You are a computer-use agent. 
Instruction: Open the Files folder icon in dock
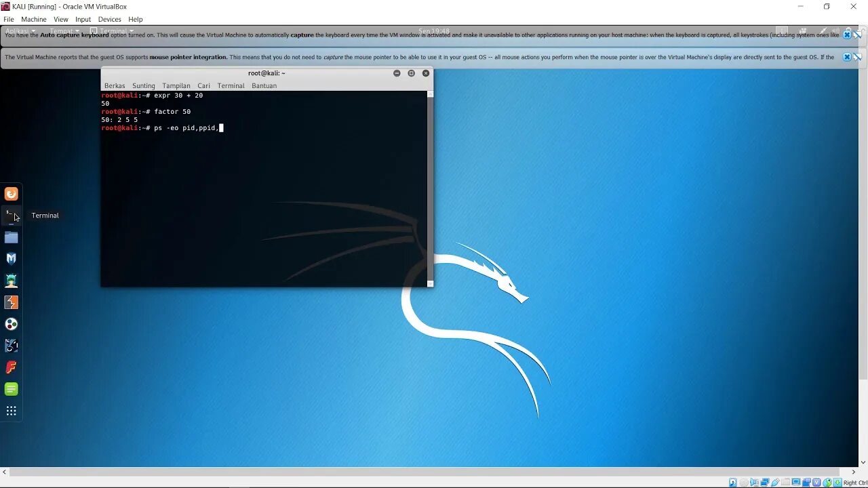pyautogui.click(x=12, y=237)
